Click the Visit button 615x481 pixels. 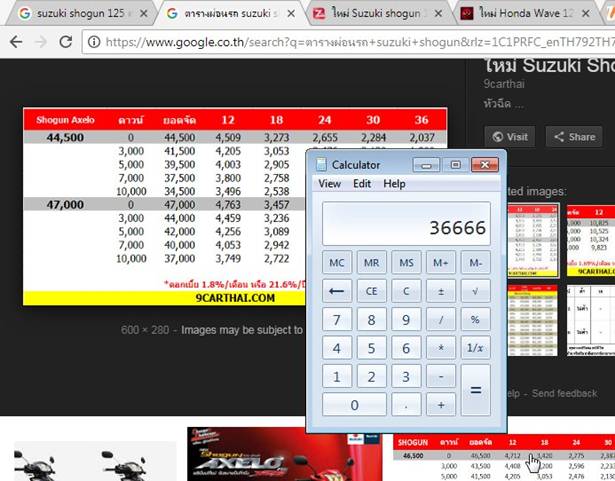(x=509, y=137)
